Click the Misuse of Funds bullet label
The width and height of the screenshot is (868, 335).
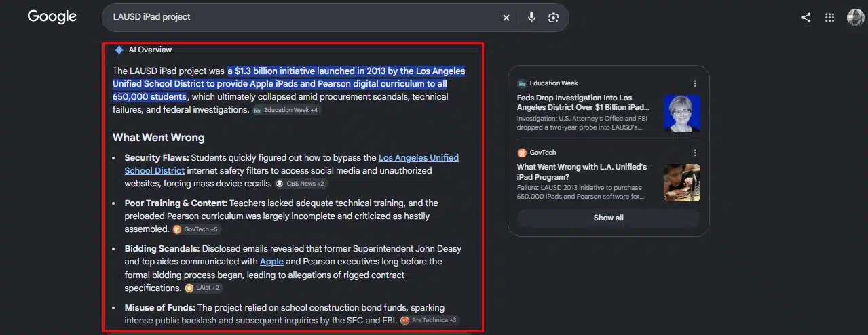click(x=159, y=308)
